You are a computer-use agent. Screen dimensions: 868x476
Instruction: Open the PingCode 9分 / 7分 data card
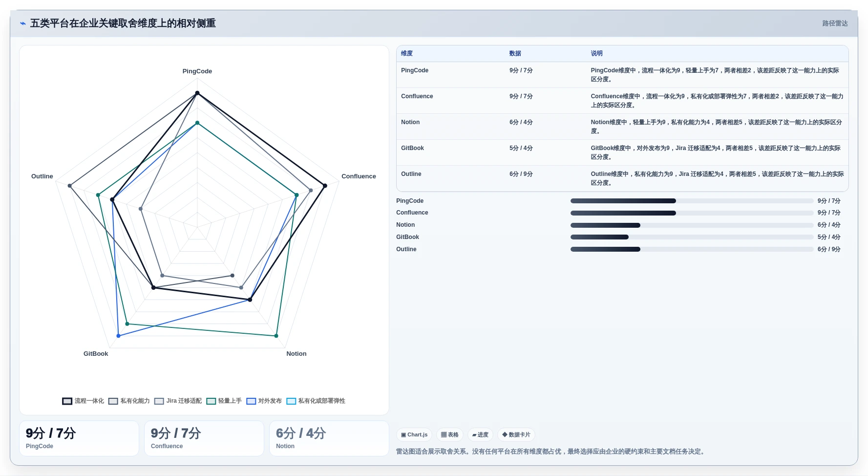point(79,438)
